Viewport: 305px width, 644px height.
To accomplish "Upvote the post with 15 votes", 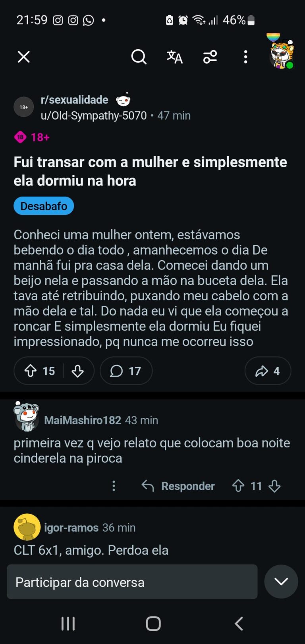I will click(x=31, y=371).
